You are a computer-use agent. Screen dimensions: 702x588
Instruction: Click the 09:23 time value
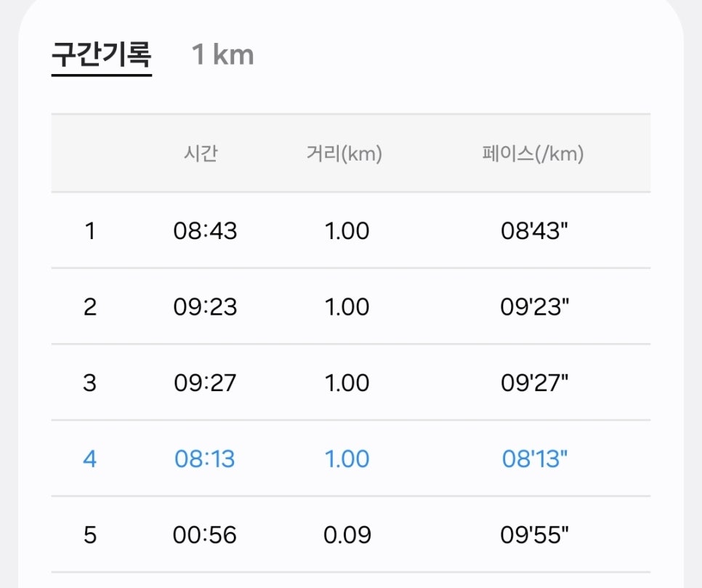(205, 307)
